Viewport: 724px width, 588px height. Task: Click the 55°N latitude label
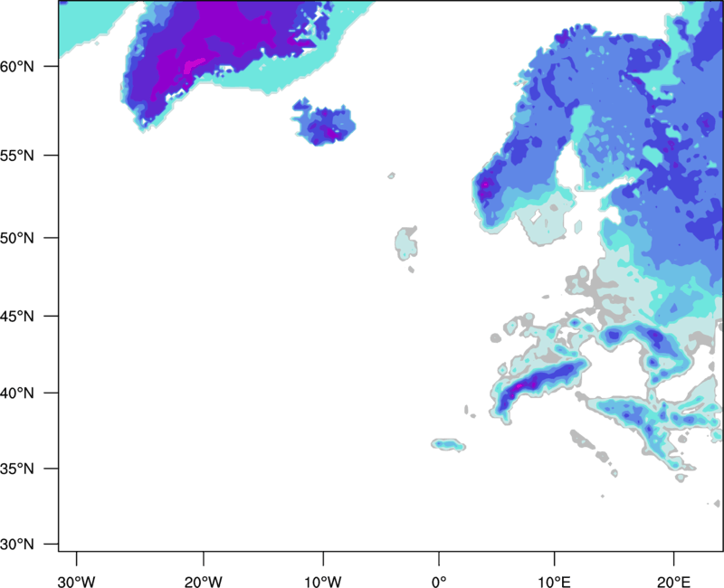click(x=17, y=156)
